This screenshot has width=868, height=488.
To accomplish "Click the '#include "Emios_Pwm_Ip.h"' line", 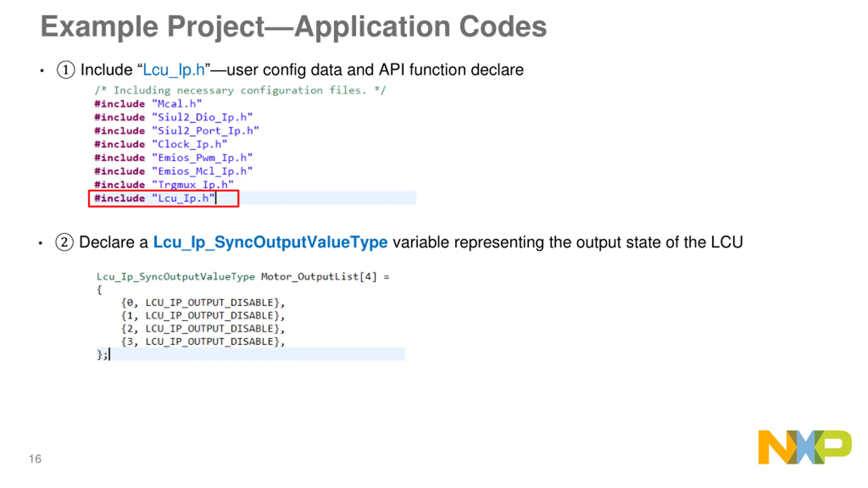I will [x=174, y=158].
